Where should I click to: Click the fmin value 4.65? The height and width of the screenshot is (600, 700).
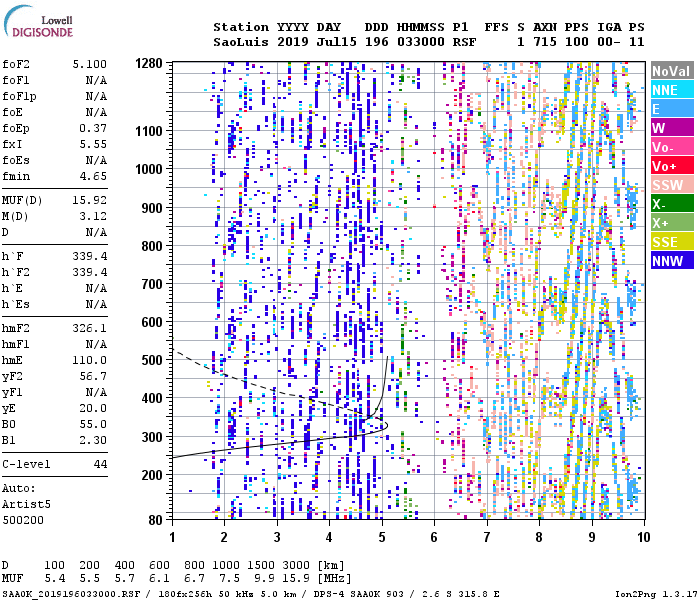pos(93,176)
